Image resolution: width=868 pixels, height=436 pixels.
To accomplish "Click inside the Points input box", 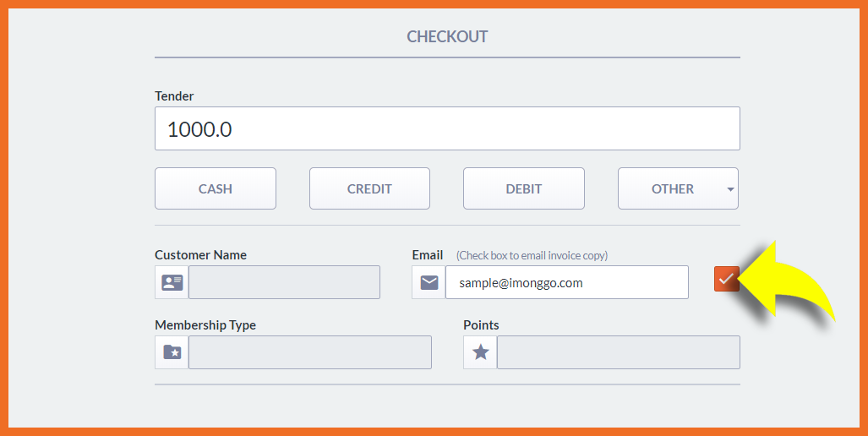I will pos(618,352).
